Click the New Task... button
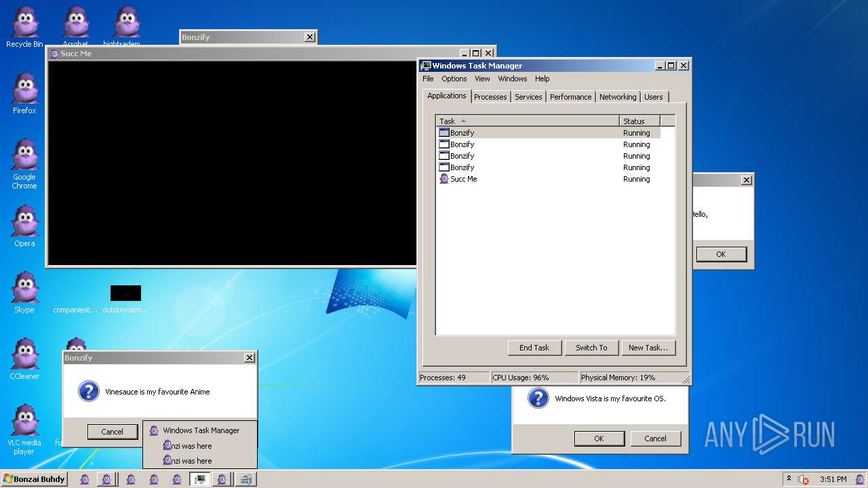This screenshot has height=488, width=868. tap(648, 348)
